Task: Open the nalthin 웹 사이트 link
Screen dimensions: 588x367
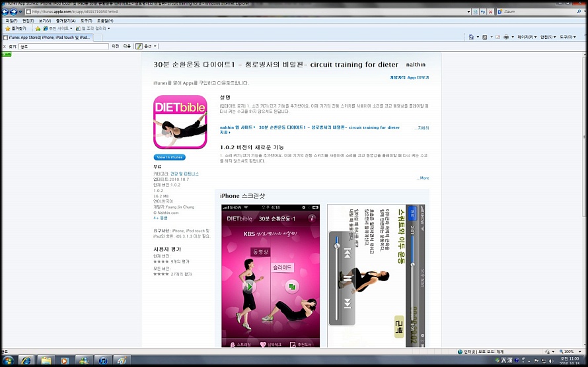Action: click(x=237, y=127)
